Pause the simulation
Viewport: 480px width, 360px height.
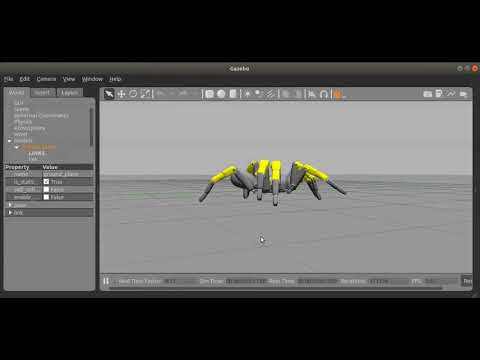(x=106, y=281)
